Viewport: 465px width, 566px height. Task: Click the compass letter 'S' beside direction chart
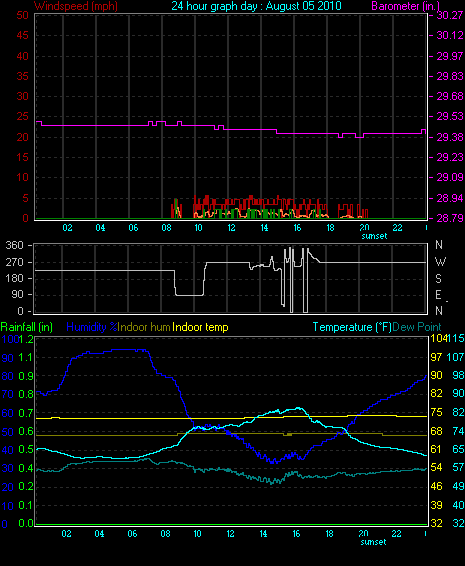[x=438, y=278]
